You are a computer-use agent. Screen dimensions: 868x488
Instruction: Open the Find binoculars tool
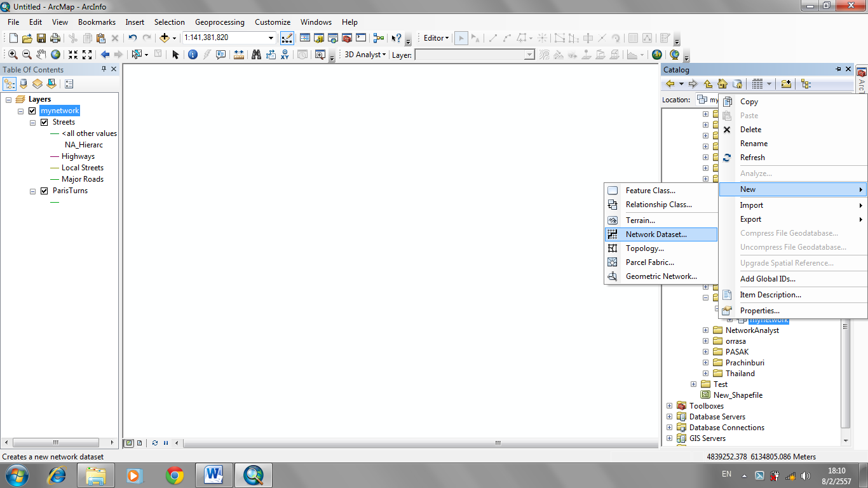pyautogui.click(x=256, y=55)
